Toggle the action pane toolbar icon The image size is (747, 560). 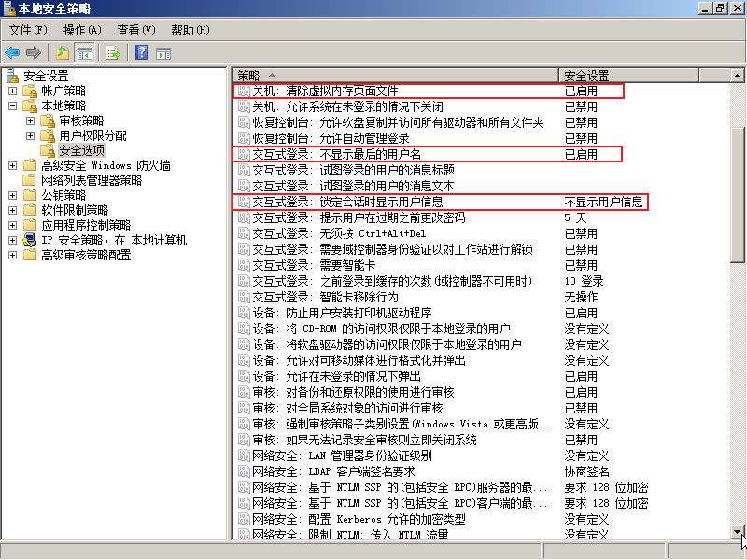(163, 53)
